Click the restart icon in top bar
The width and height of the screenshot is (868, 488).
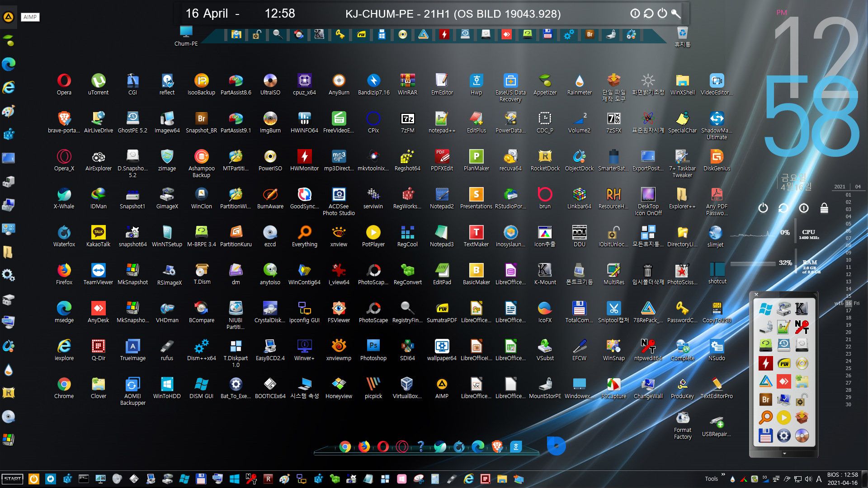pyautogui.click(x=648, y=13)
